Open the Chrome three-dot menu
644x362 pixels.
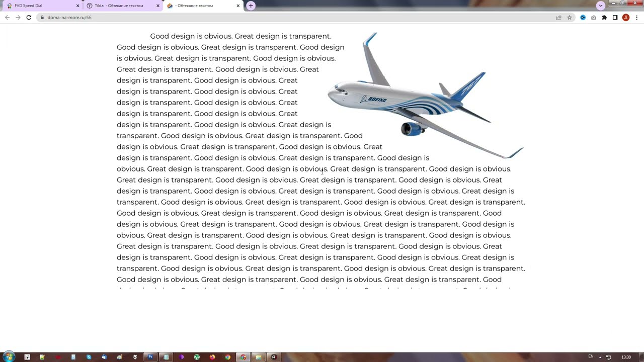[636, 17]
